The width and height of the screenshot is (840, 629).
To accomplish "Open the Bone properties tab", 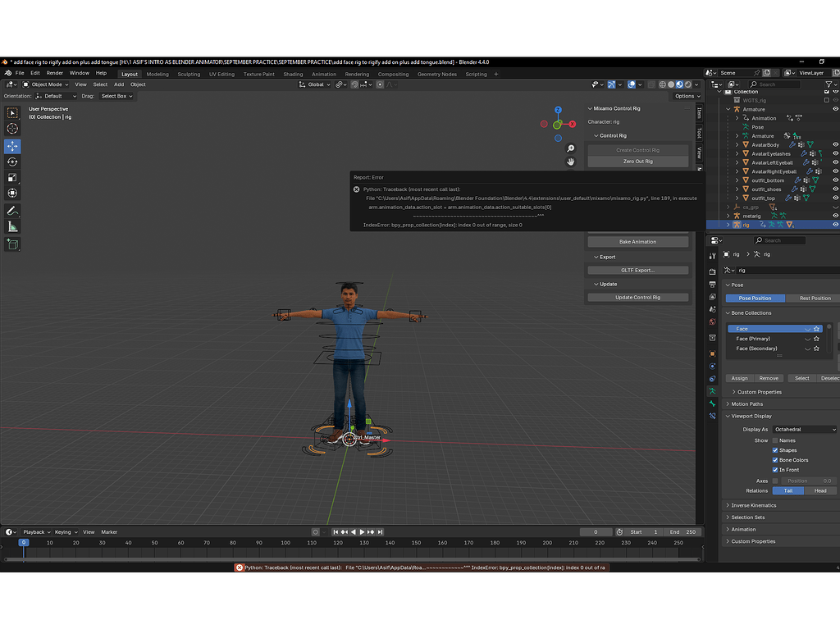I will 712,403.
